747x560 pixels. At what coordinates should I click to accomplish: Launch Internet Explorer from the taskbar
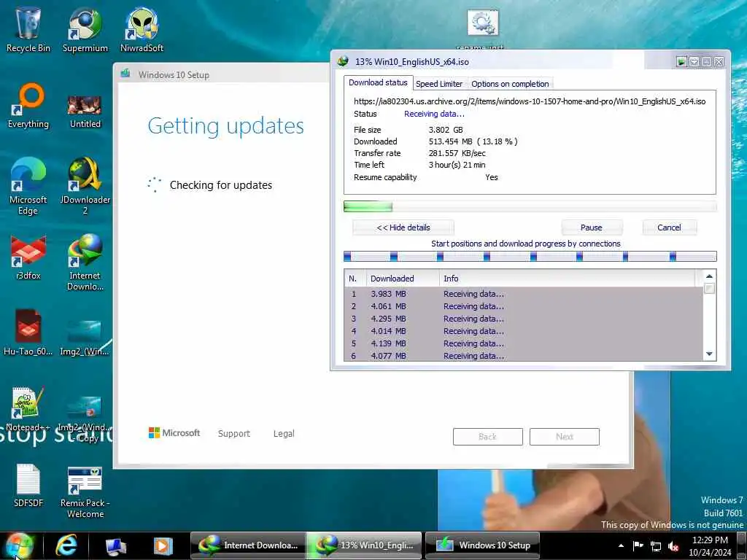coord(66,545)
